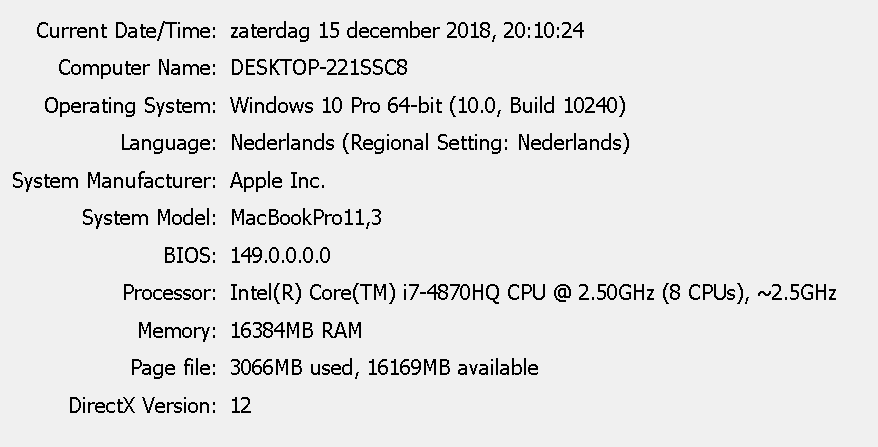The height and width of the screenshot is (447, 878).
Task: Click the Computer Name label
Action: coord(137,68)
